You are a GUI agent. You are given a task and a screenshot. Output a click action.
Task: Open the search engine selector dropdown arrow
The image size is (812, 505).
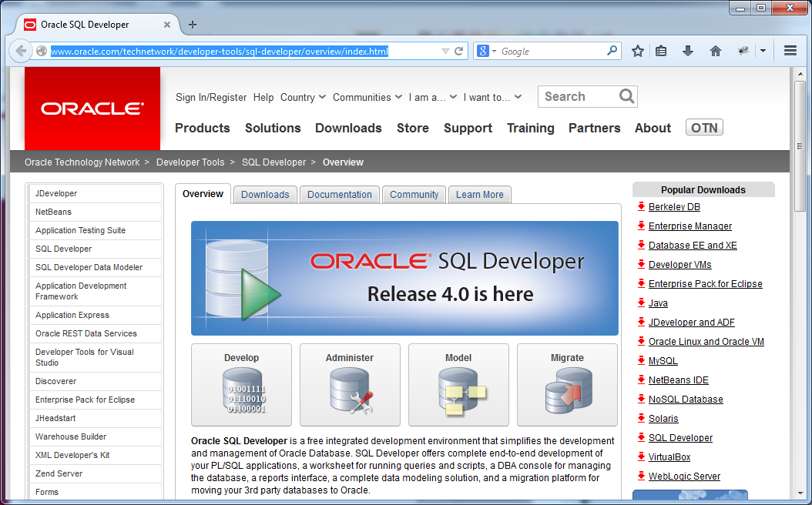494,51
